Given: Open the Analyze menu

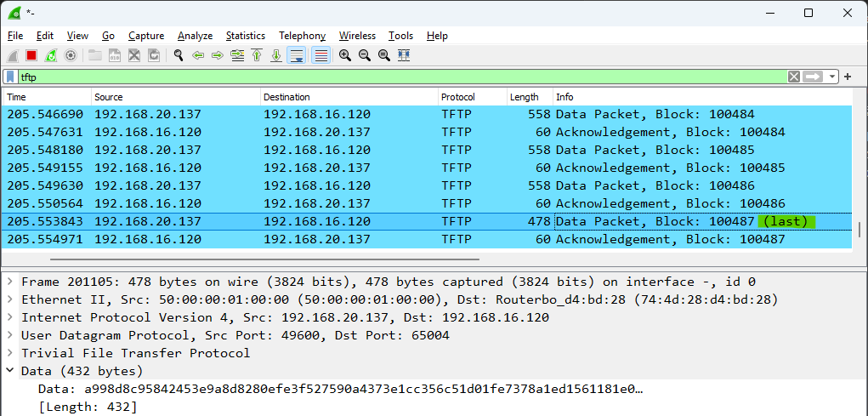Looking at the screenshot, I should click(x=195, y=36).
